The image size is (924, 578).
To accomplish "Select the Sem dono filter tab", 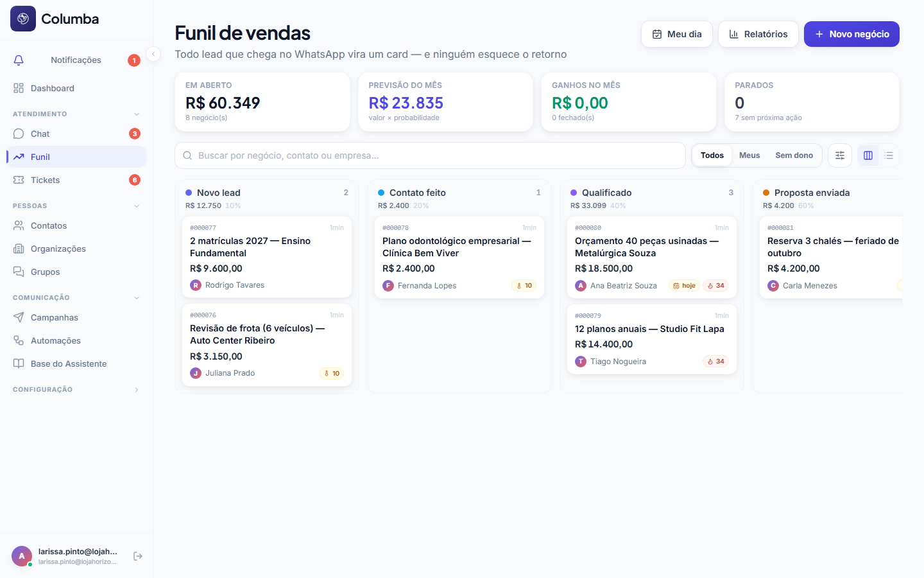I will (794, 155).
